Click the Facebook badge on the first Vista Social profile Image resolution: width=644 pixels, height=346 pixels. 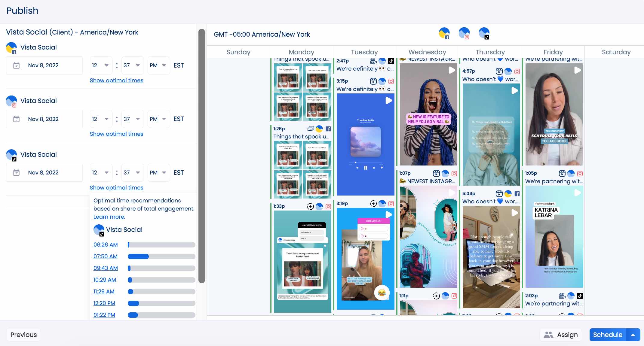14,52
